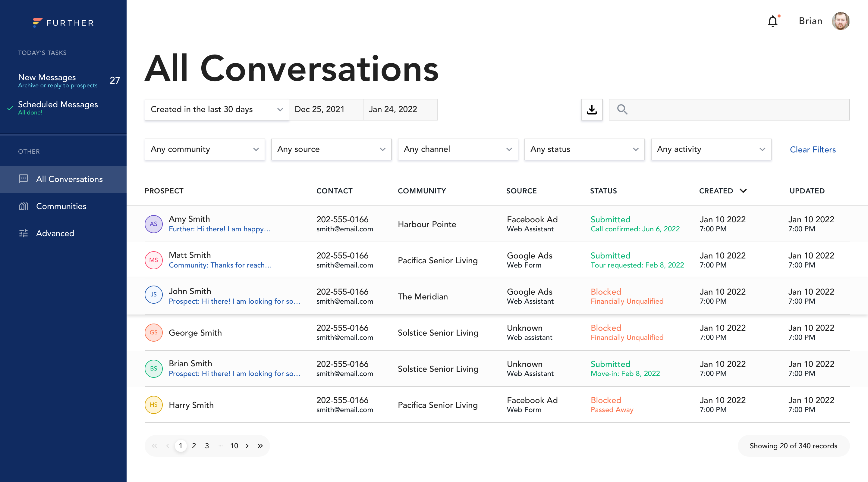Click the Advanced sliders icon

[24, 233]
